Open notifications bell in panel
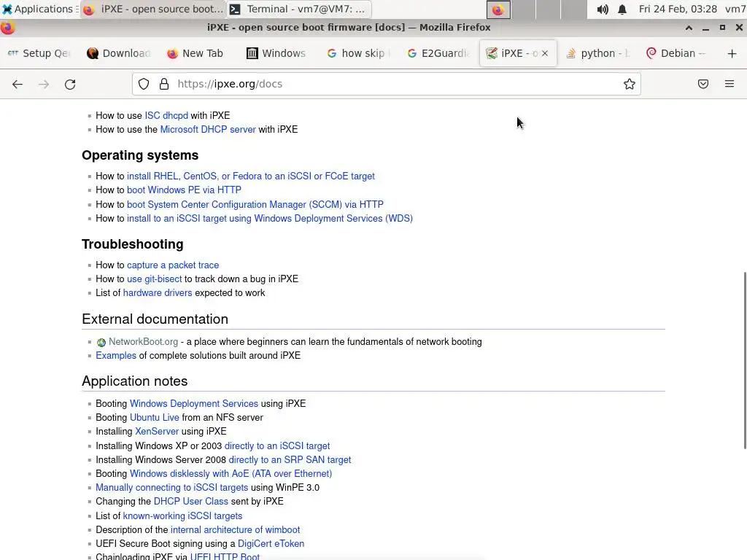The width and height of the screenshot is (747, 560). [622, 9]
